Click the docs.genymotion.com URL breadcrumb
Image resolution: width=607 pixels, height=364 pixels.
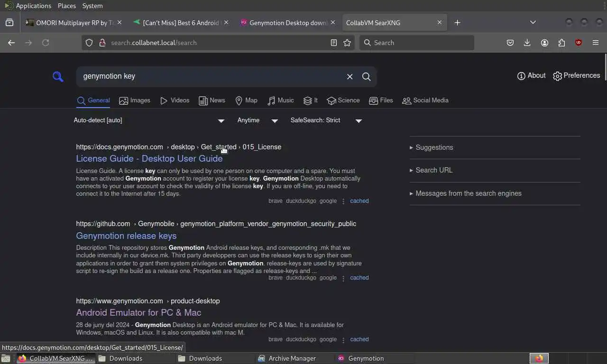[178, 147]
